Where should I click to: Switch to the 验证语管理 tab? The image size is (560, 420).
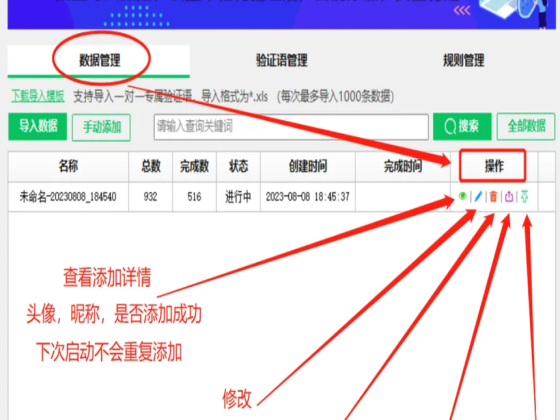(282, 60)
